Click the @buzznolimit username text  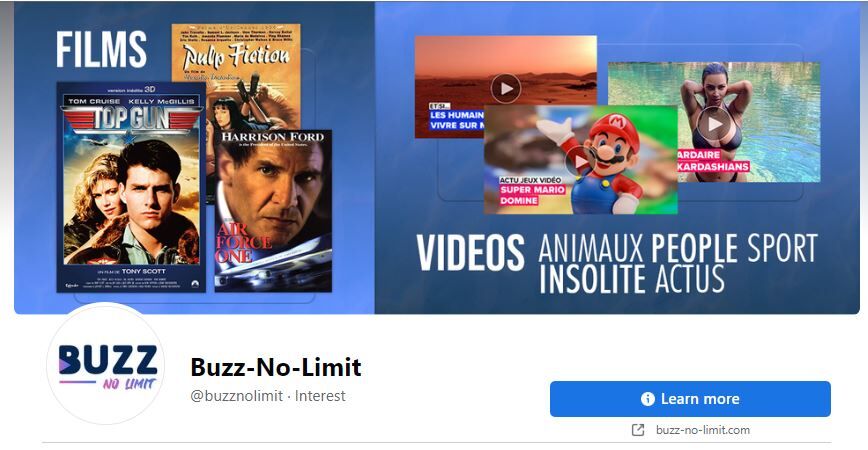(x=237, y=396)
